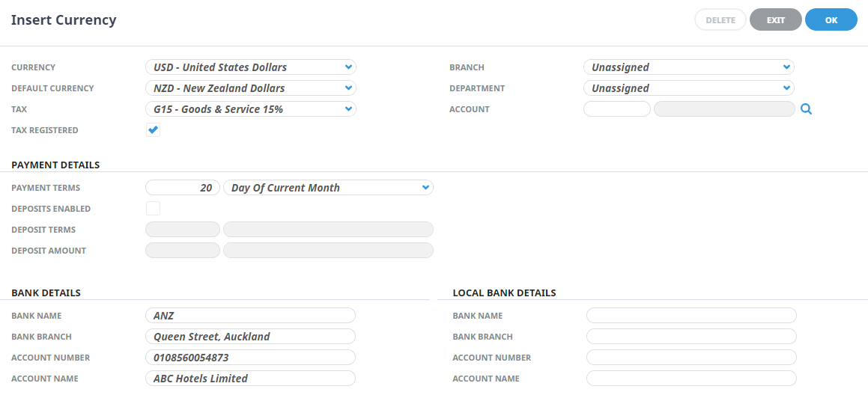Click the Local Bank Name field
868x401 pixels.
click(691, 316)
